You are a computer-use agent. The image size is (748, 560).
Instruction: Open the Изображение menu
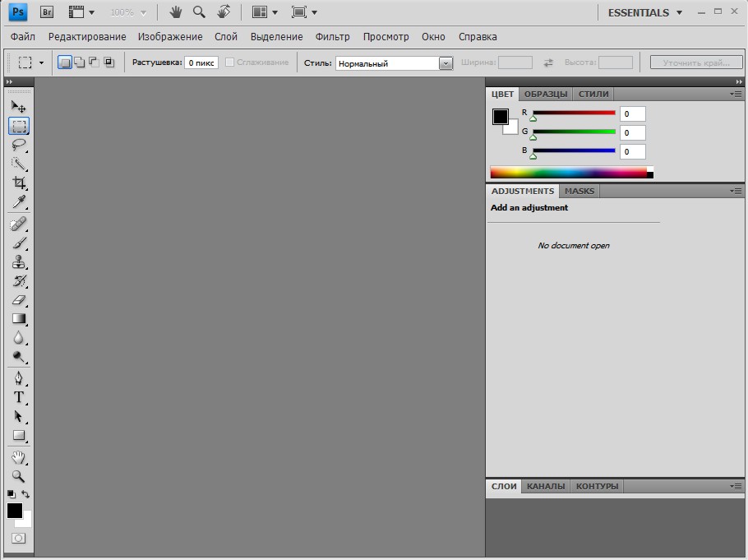pos(170,37)
